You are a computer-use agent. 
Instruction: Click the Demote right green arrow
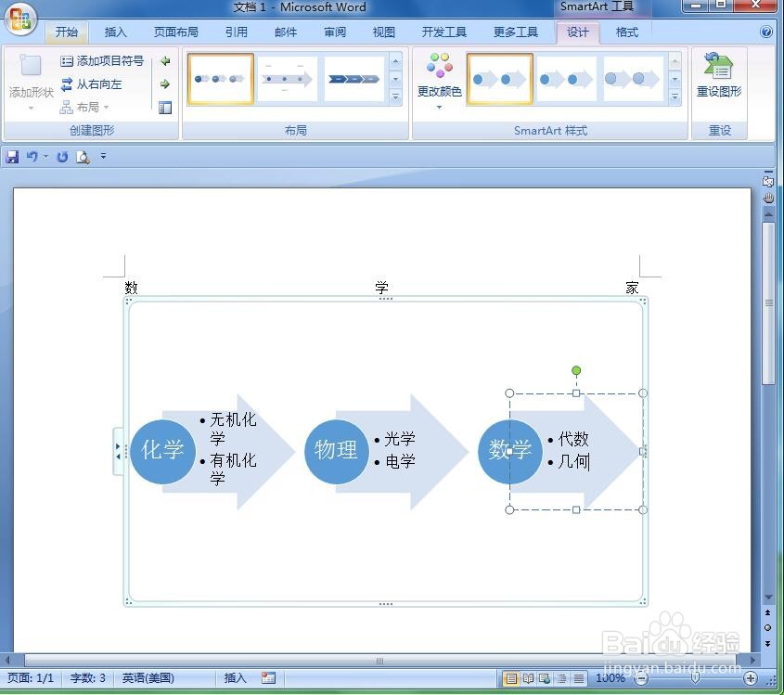pos(165,84)
